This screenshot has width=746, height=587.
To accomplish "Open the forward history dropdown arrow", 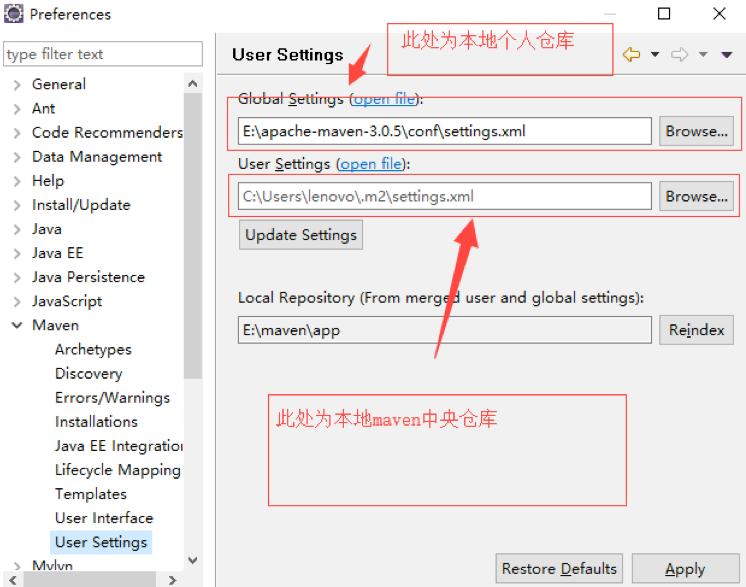I will tap(703, 55).
